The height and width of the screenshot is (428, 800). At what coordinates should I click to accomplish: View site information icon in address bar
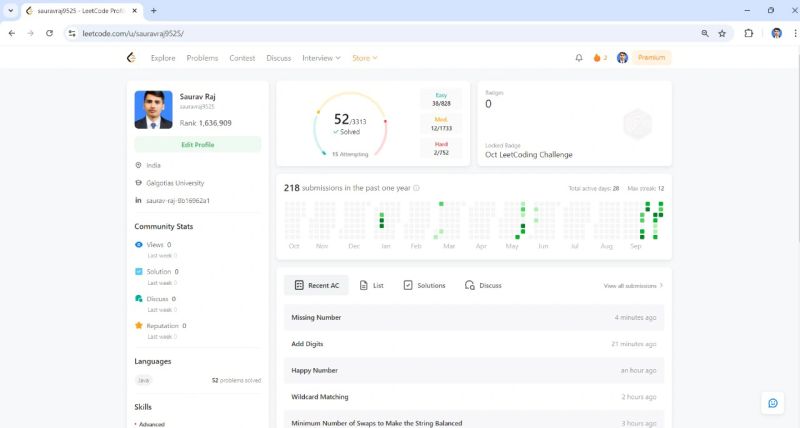pos(72,33)
